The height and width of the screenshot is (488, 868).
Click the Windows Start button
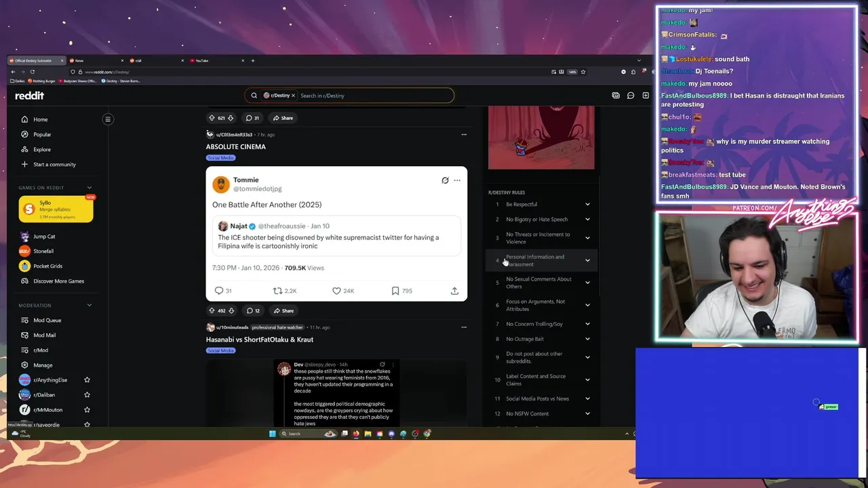273,434
